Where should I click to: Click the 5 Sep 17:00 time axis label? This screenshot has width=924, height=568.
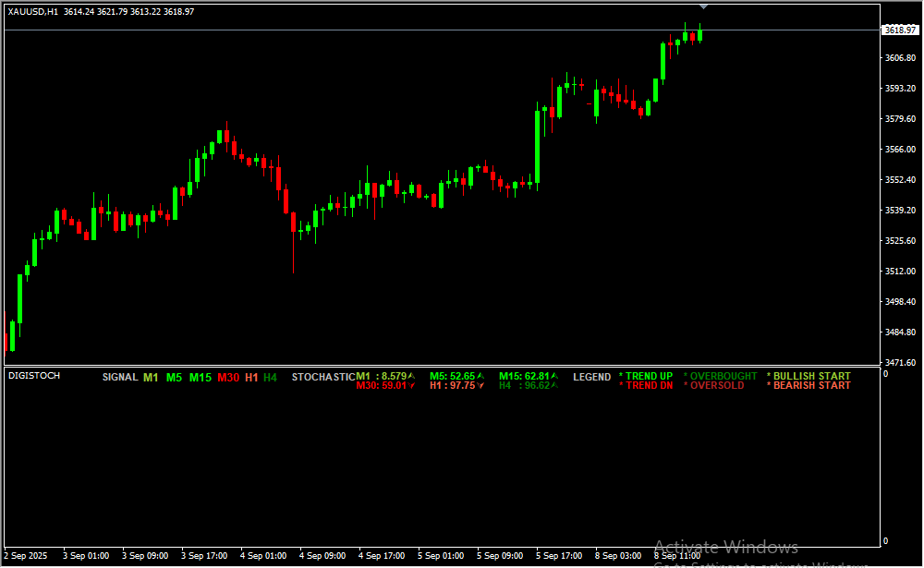[x=559, y=556]
